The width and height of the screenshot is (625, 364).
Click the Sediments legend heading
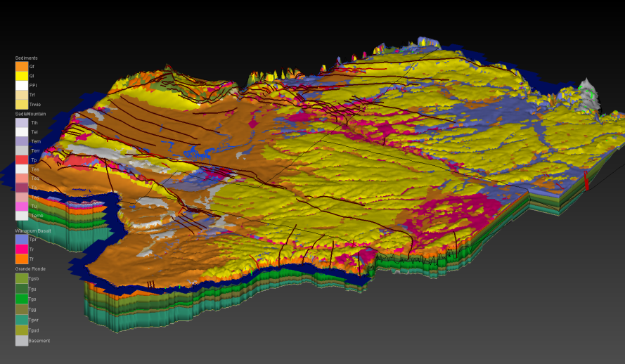27,58
